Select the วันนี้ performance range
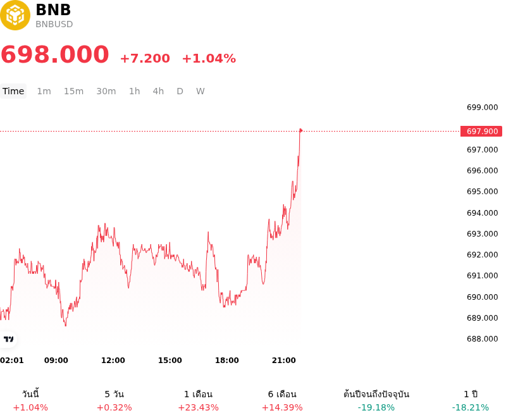This screenshot has height=420, width=506. point(30,400)
